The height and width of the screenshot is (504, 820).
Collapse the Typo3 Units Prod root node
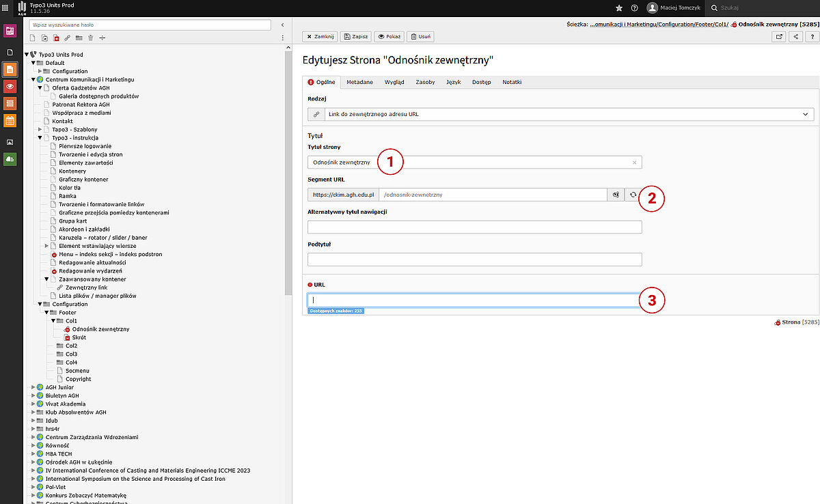click(27, 55)
